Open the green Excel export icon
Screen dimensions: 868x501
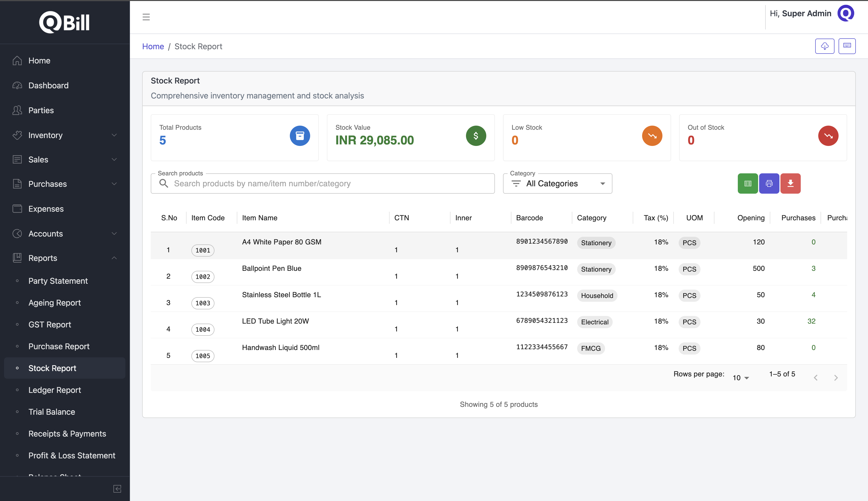[747, 183]
